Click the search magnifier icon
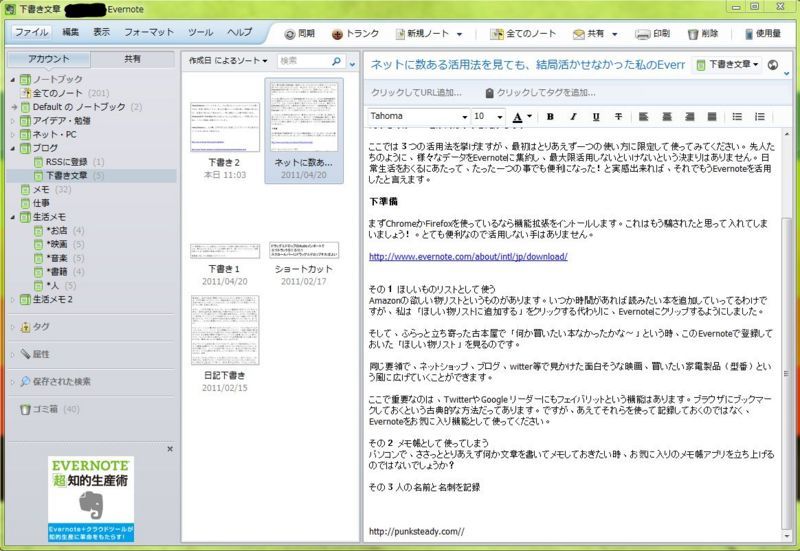 pyautogui.click(x=336, y=61)
